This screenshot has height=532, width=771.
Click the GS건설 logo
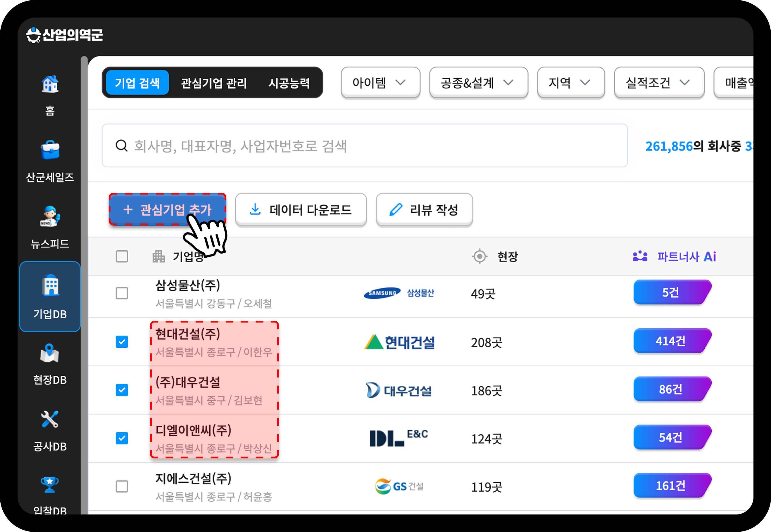coord(399,486)
